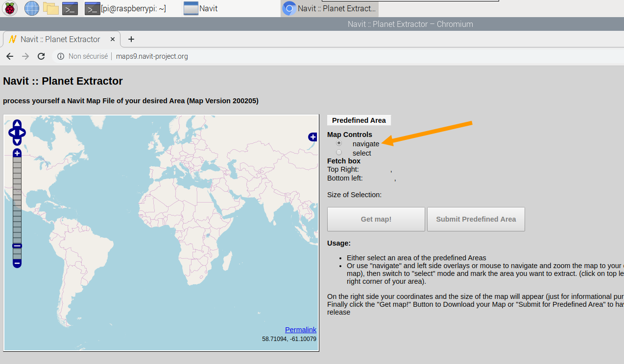Expand the map layer switcher plus icon
The width and height of the screenshot is (624, 364).
[312, 137]
